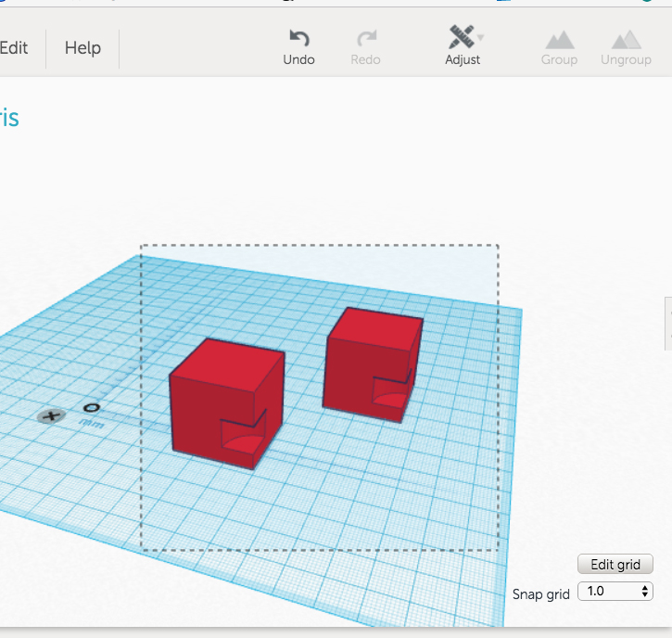
Task: Click the Ungroup shapes icon
Action: [x=626, y=39]
